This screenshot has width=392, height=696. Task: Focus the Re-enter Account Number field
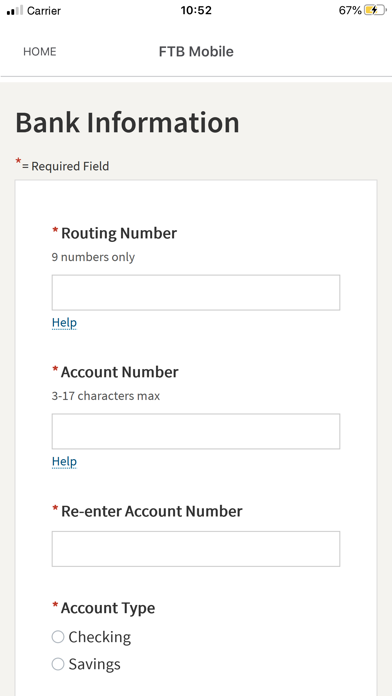coord(196,549)
